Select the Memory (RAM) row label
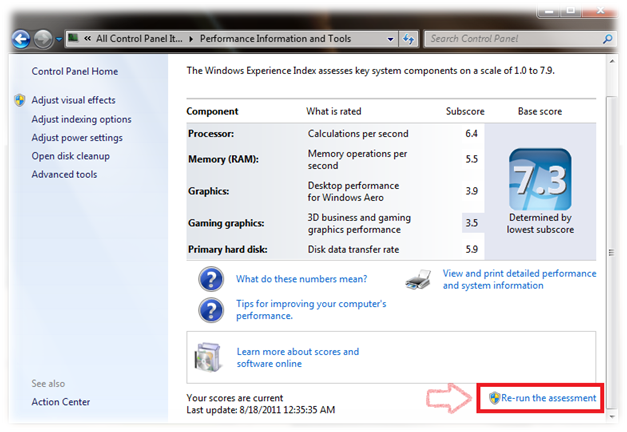 (224, 159)
